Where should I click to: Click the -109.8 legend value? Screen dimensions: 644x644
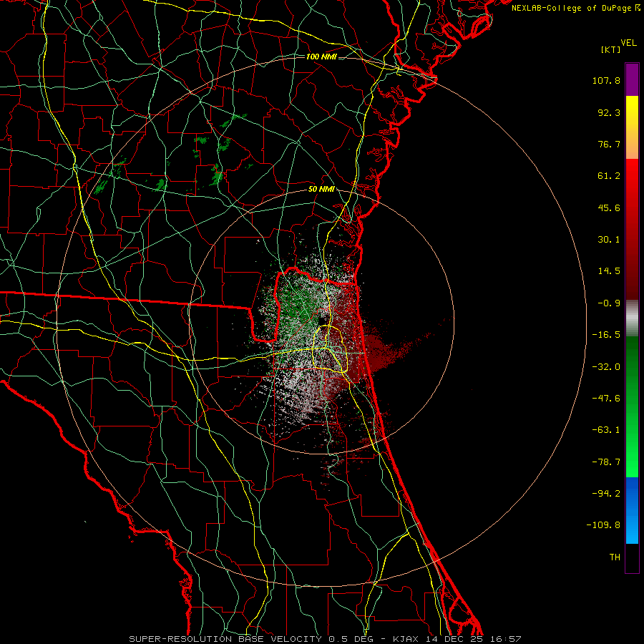(x=603, y=525)
